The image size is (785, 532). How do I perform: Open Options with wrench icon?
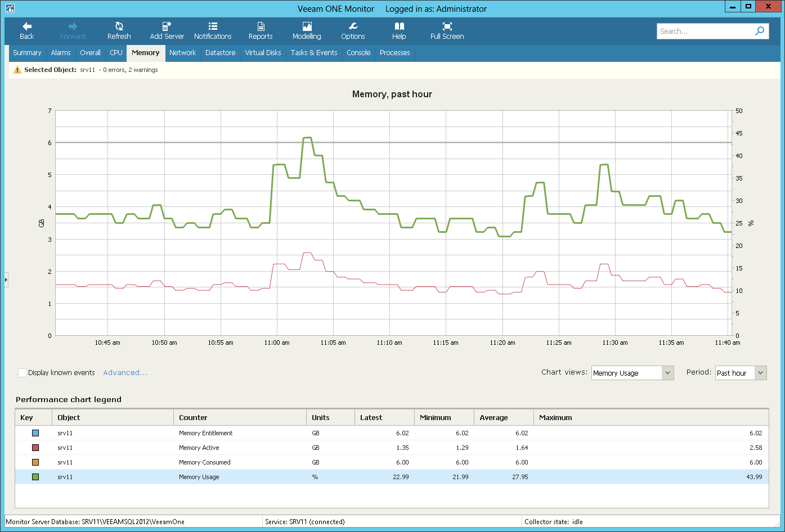click(x=353, y=26)
